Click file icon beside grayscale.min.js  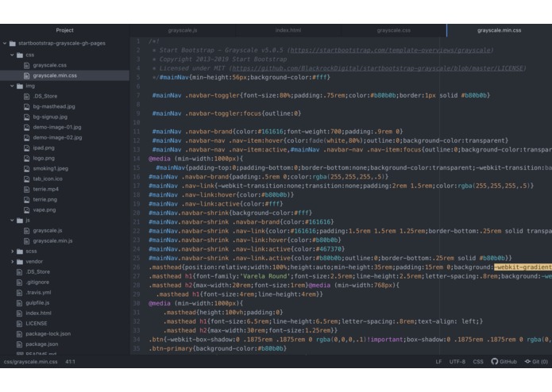(26, 240)
